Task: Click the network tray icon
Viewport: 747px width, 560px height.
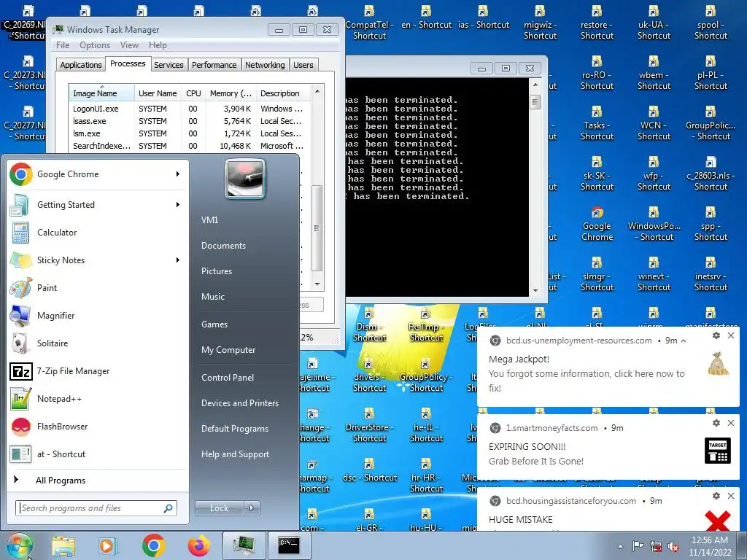Action: pos(656,547)
